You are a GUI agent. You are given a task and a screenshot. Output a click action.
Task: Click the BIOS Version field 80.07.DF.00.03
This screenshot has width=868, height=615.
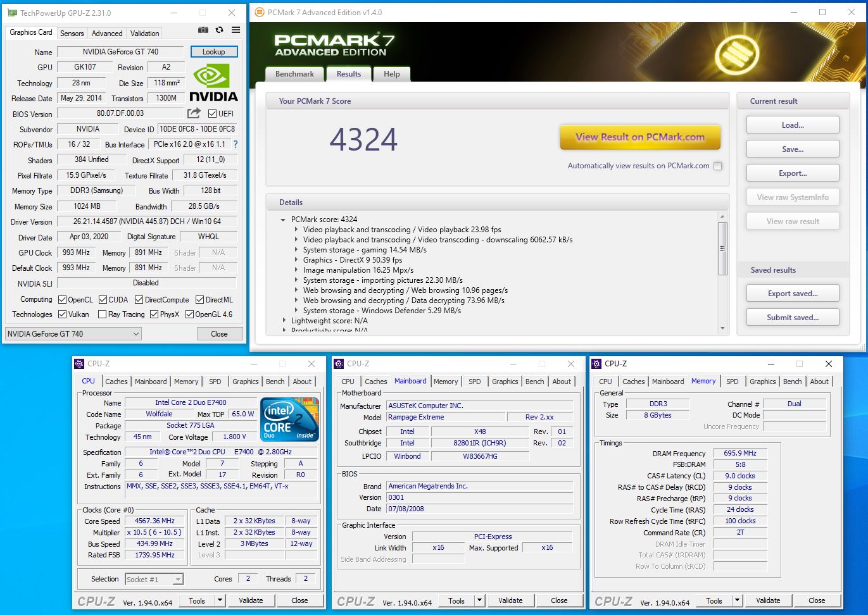tap(120, 113)
